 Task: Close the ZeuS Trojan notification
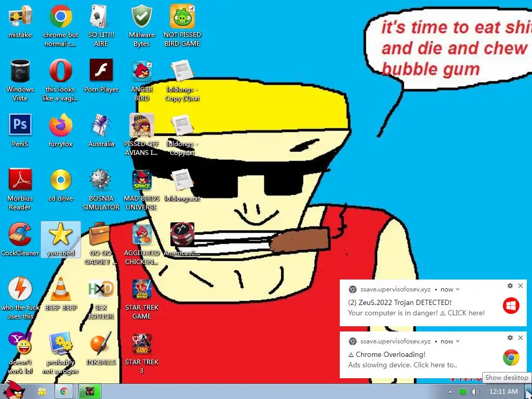click(521, 286)
